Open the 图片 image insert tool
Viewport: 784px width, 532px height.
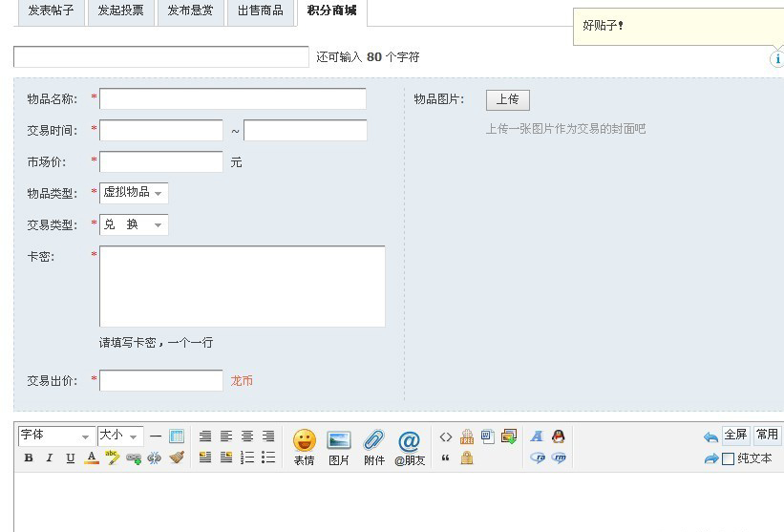[x=339, y=447]
